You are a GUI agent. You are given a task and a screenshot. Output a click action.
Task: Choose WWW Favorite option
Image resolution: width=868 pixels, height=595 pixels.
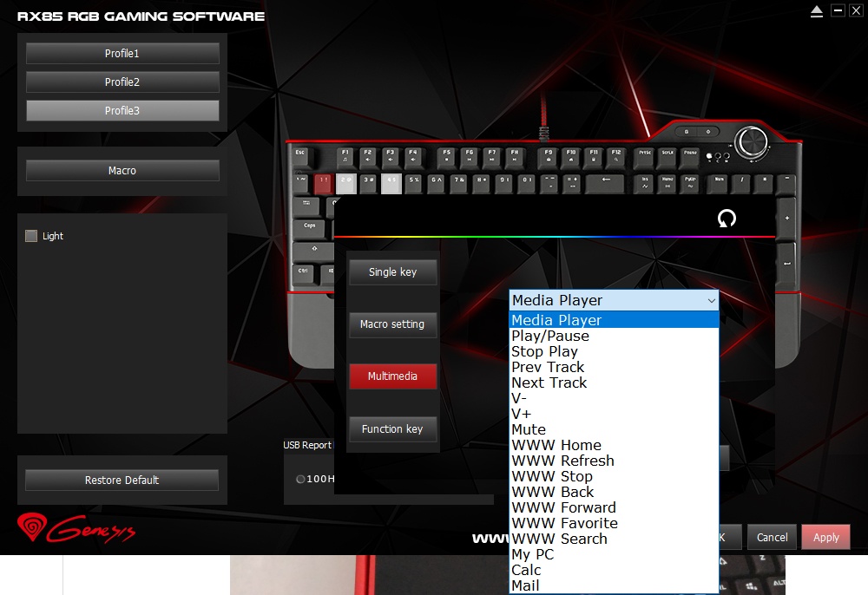(614, 523)
